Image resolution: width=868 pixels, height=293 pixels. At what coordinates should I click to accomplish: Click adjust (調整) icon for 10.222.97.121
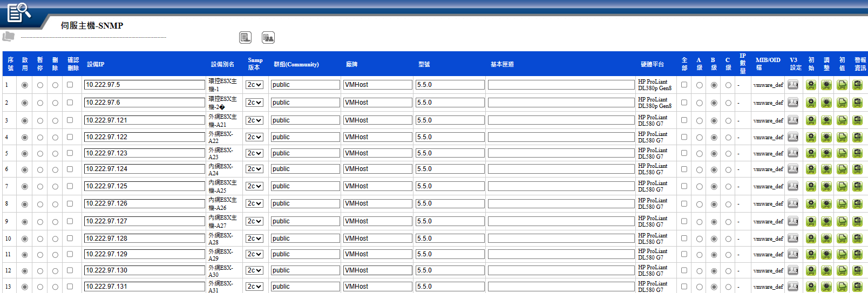pyautogui.click(x=826, y=120)
